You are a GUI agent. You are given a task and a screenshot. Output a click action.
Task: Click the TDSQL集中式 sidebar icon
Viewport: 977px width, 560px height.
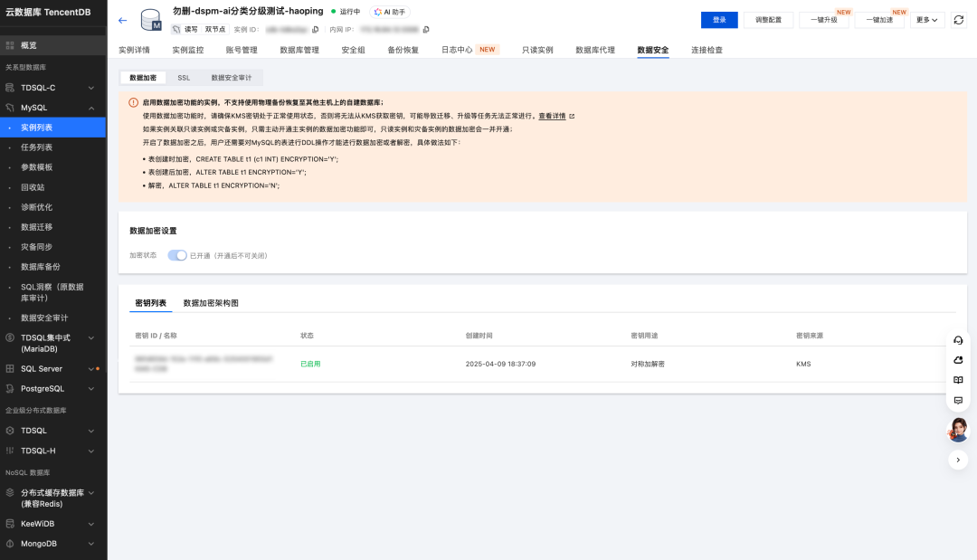click(x=10, y=337)
